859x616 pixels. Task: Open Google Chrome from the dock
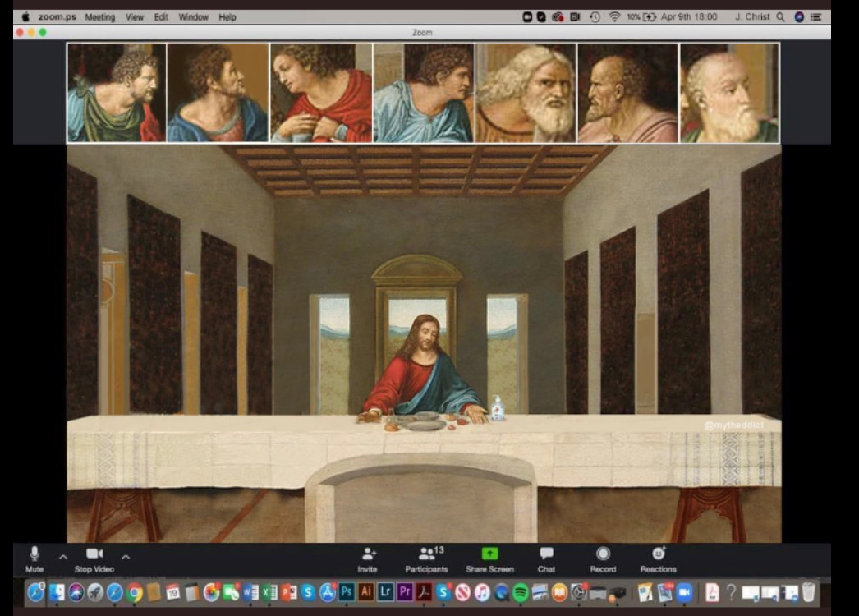point(135,592)
